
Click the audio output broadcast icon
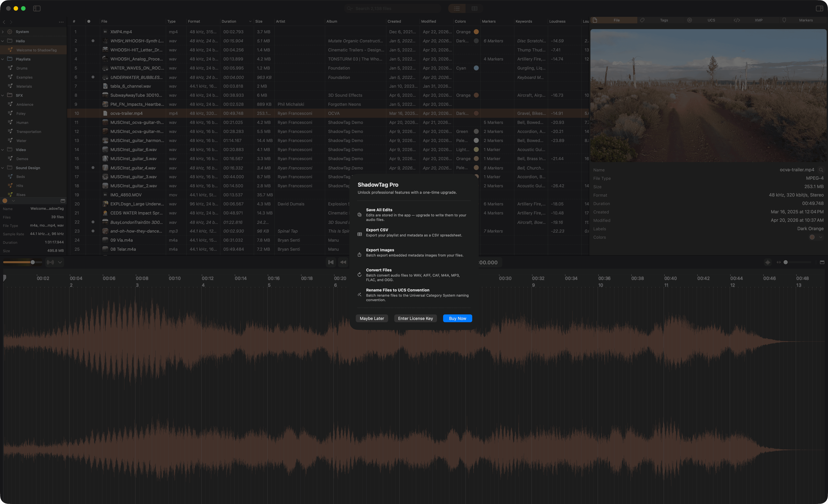tap(50, 262)
